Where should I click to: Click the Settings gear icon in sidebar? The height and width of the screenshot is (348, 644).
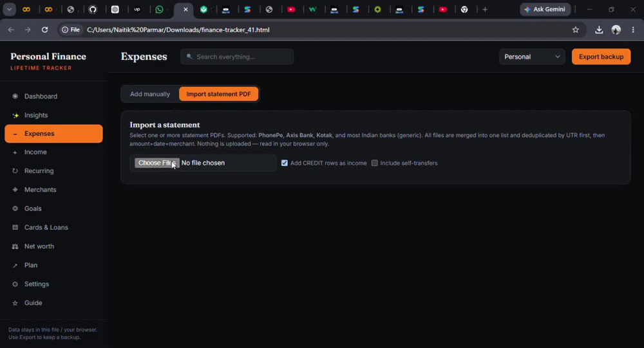[15, 284]
